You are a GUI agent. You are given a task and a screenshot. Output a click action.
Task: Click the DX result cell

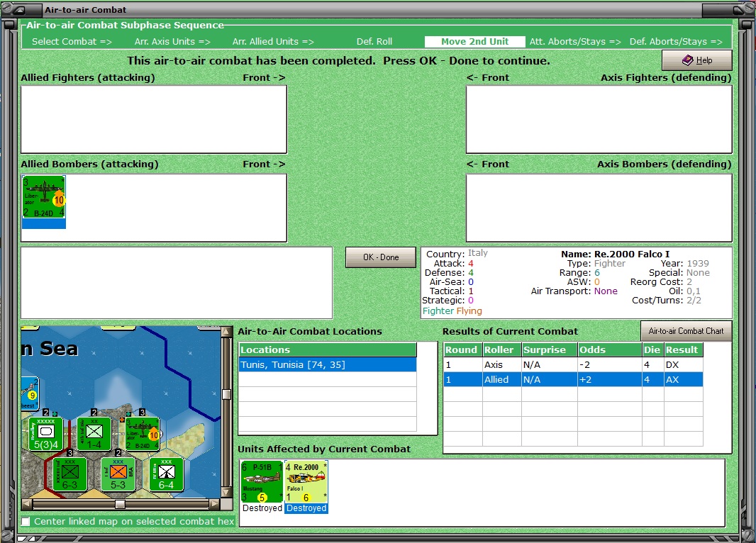point(683,365)
